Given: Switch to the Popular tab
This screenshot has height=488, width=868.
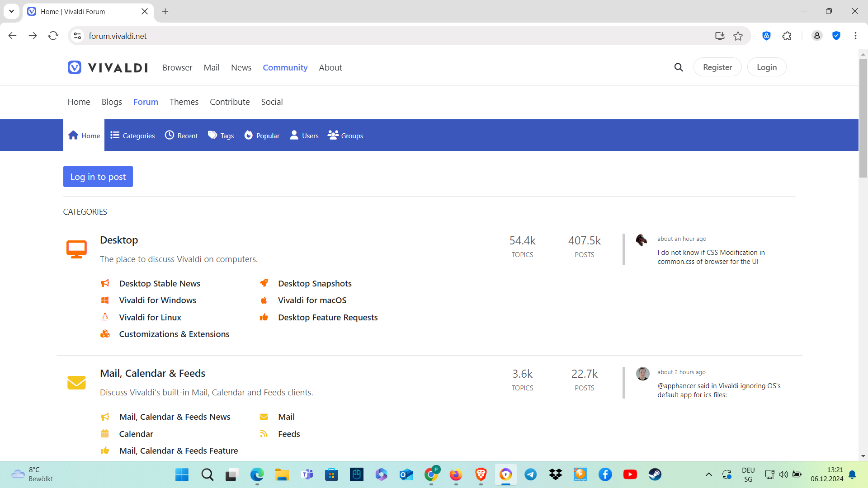Looking at the screenshot, I should [262, 136].
